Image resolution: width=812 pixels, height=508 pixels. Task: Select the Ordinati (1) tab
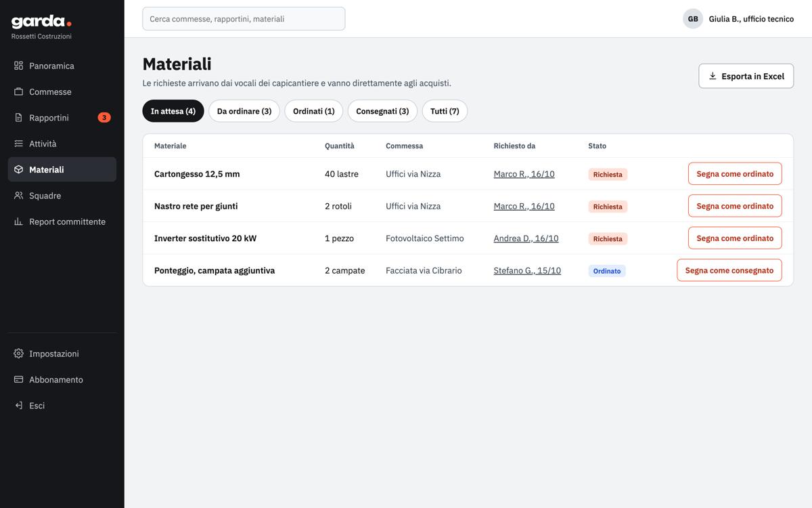[314, 111]
